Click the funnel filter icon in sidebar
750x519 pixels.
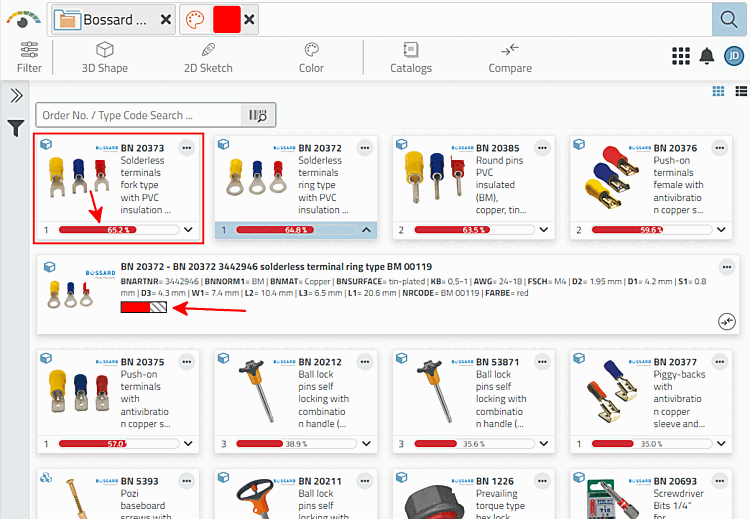pyautogui.click(x=16, y=128)
